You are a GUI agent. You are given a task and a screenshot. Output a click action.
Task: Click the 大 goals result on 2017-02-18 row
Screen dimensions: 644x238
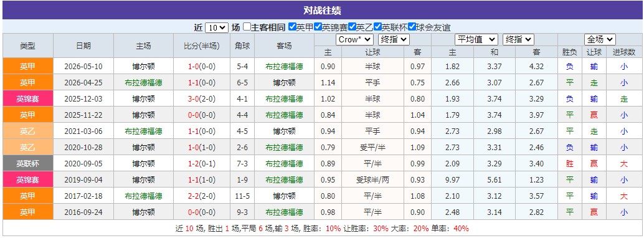click(x=624, y=196)
